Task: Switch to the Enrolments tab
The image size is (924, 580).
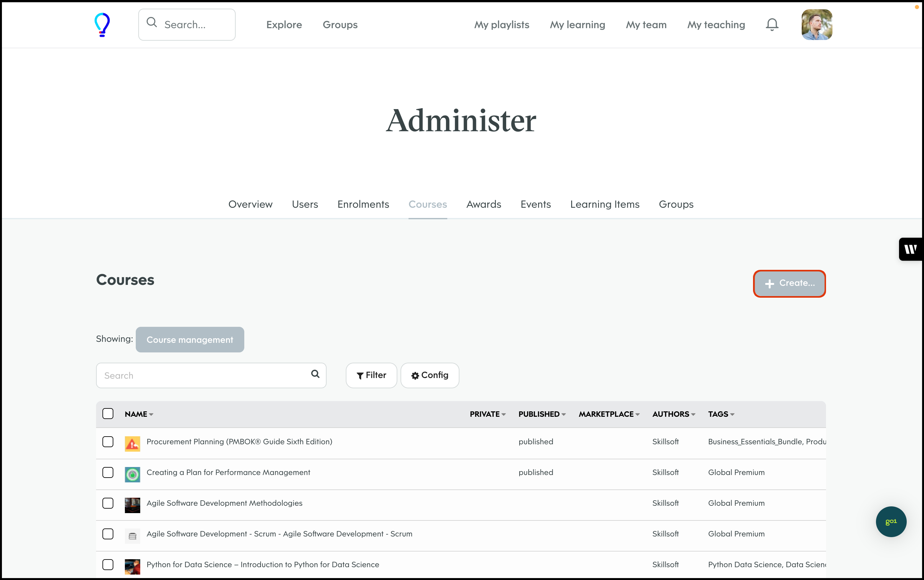Action: pyautogui.click(x=363, y=204)
